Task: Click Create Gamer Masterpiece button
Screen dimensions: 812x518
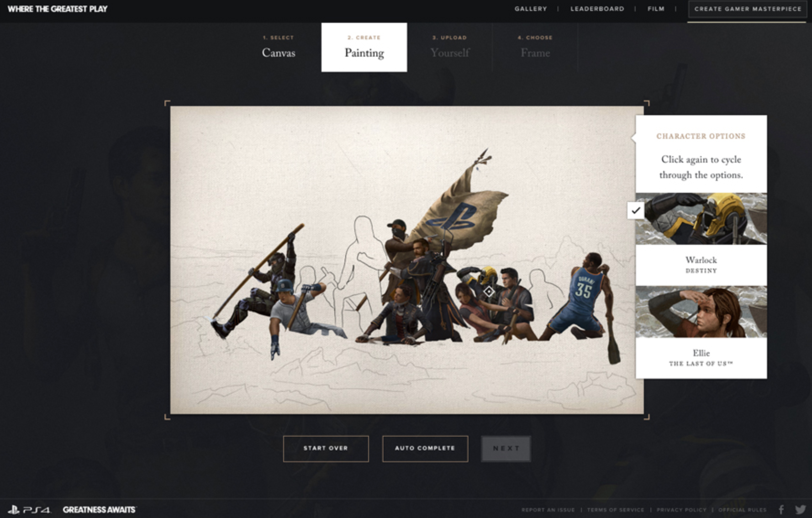Action: point(748,9)
